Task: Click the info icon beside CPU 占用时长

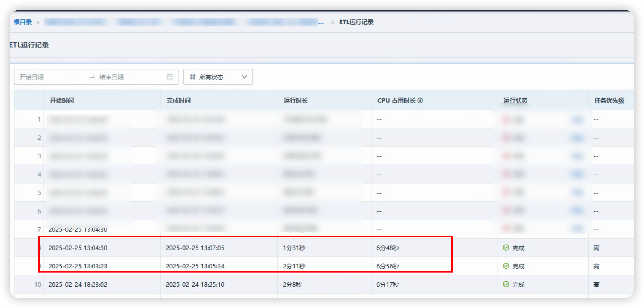Action: [x=420, y=100]
